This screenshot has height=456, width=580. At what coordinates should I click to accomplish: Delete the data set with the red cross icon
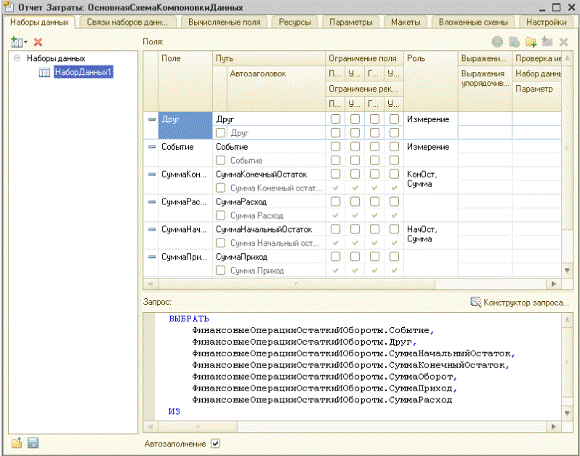[x=38, y=42]
